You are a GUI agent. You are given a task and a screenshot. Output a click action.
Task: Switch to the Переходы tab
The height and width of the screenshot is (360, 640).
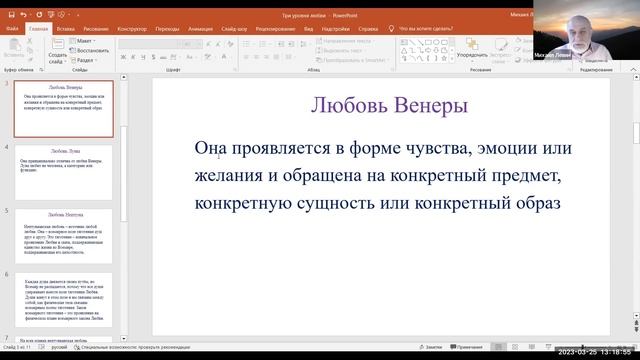(167, 29)
